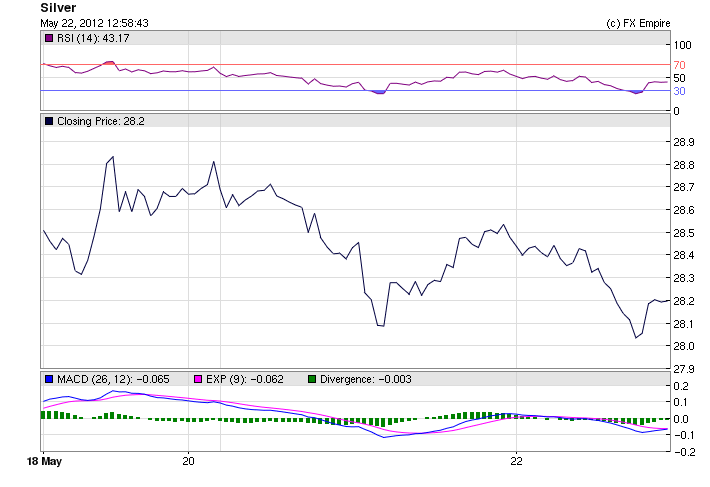Click the green Divergence legend swatch
This screenshot has width=710, height=487.
(312, 379)
